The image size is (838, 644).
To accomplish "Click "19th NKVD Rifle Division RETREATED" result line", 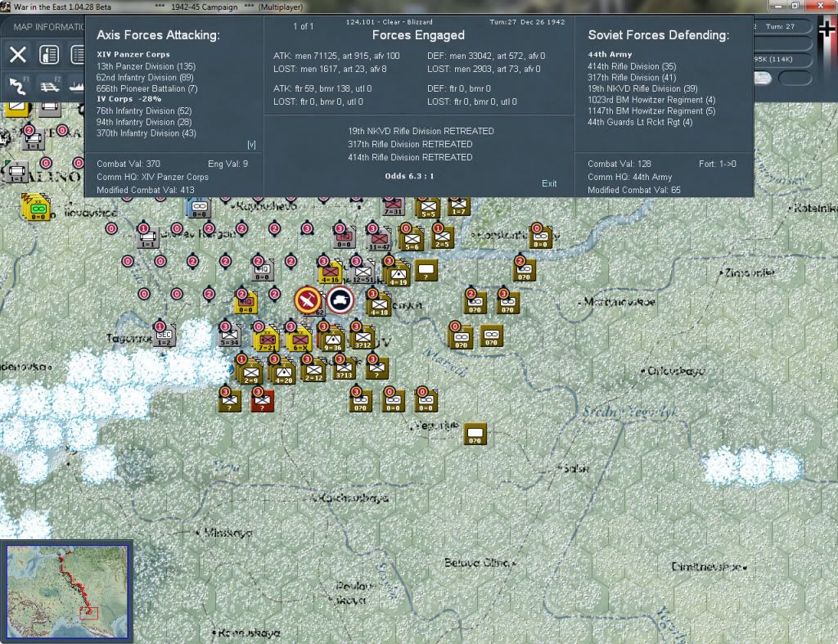I will coord(421,131).
